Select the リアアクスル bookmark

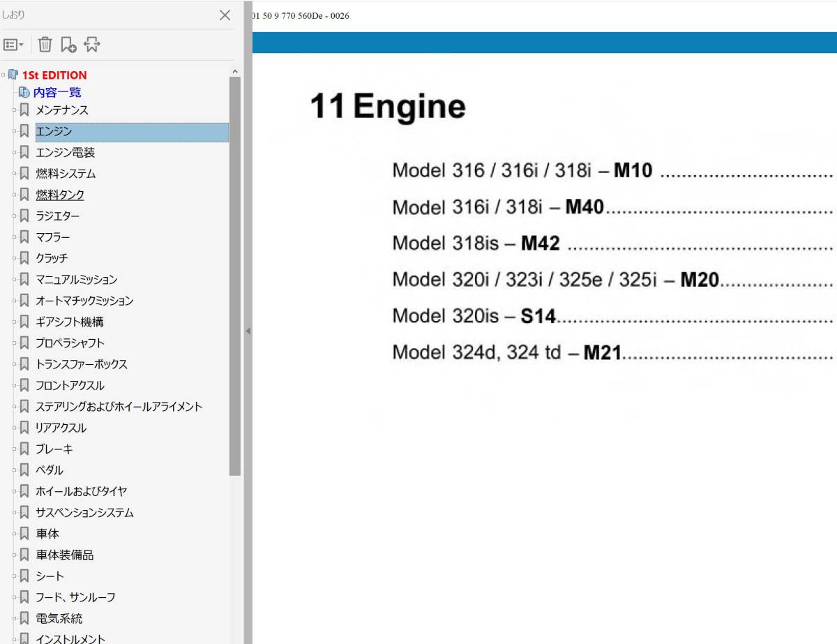[x=61, y=428]
